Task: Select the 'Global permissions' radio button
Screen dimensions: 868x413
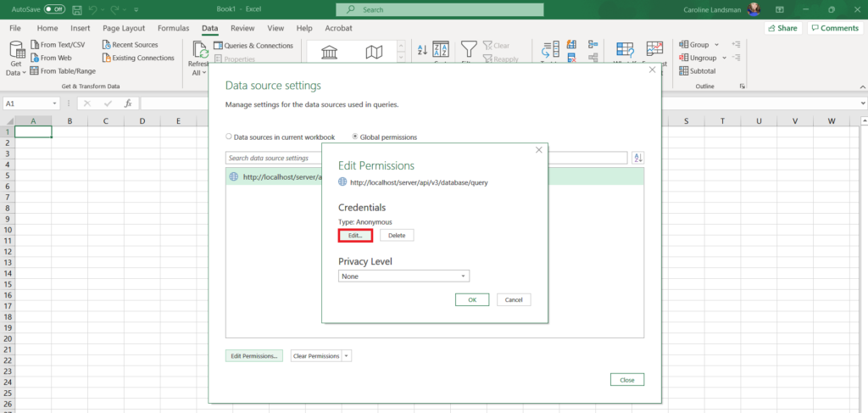Action: 355,137
